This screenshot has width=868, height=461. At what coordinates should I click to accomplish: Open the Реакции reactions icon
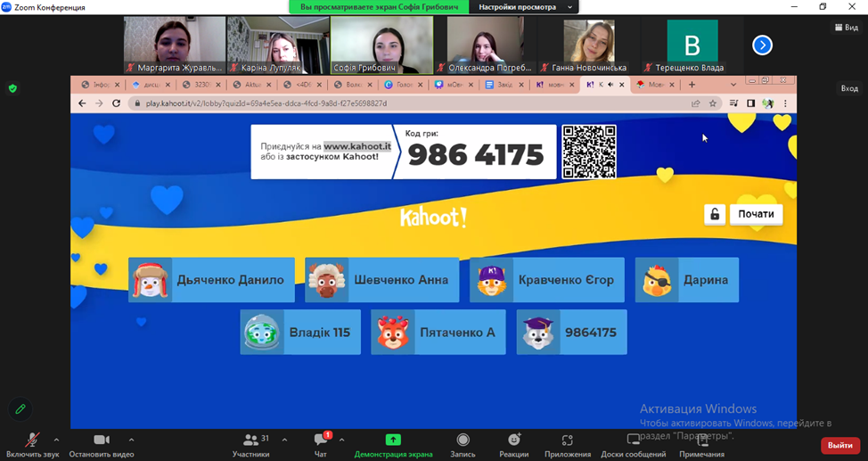click(x=513, y=440)
